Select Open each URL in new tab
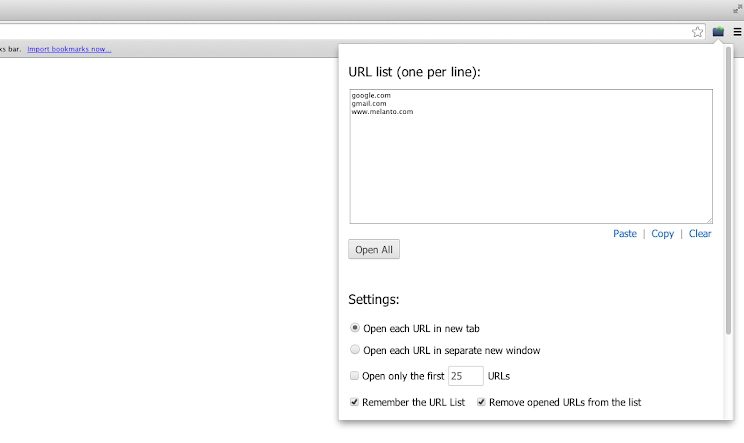This screenshot has width=744, height=443. (354, 328)
